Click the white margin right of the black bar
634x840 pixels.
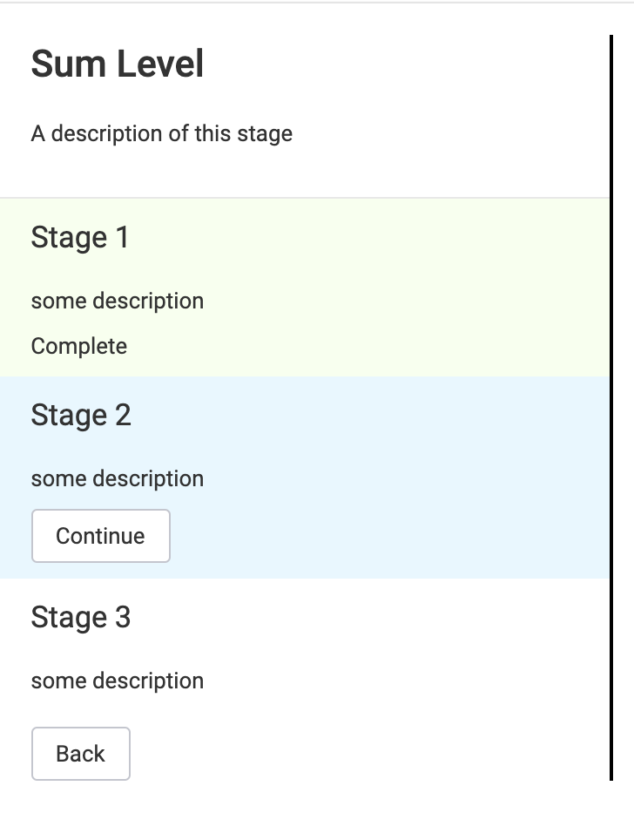(x=624, y=407)
